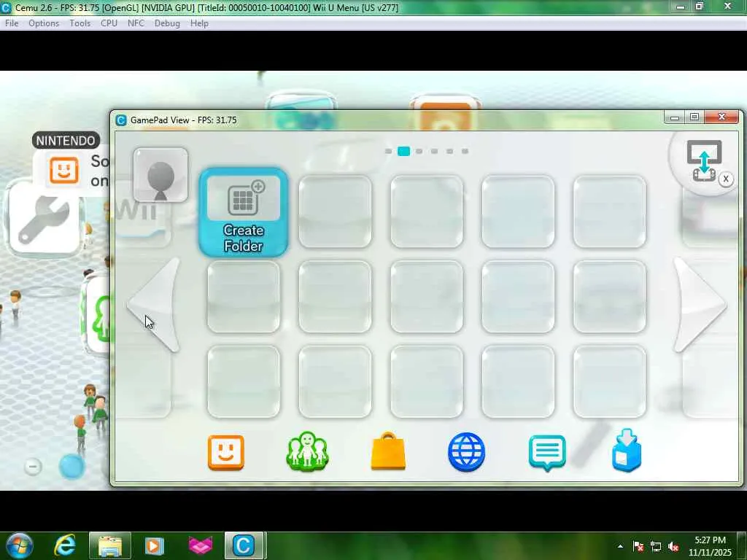Open System Settings wrench icon on TV screen
747x560 pixels.
(x=44, y=222)
